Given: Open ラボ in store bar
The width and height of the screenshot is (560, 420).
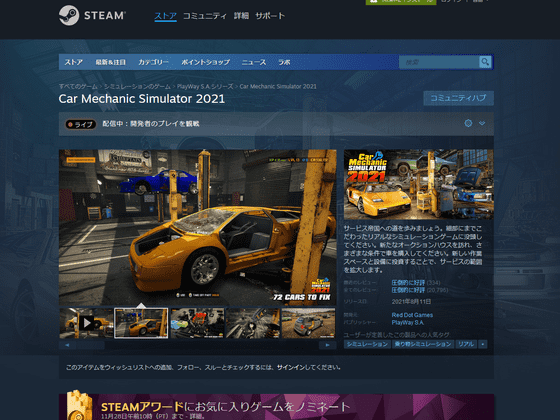Looking at the screenshot, I should pyautogui.click(x=284, y=62).
